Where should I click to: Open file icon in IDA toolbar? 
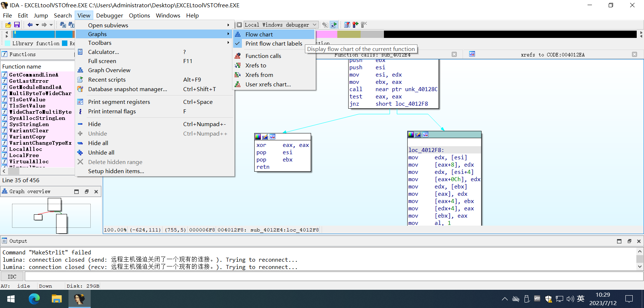point(8,25)
